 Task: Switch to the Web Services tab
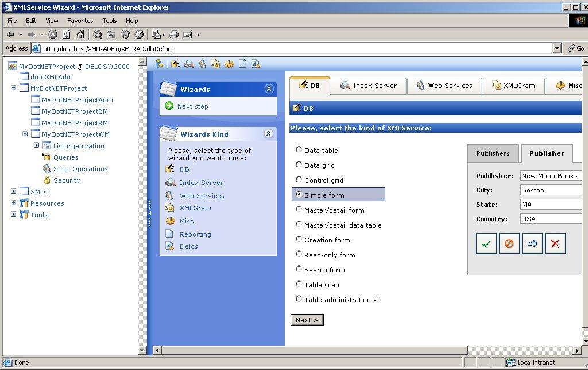click(x=444, y=86)
